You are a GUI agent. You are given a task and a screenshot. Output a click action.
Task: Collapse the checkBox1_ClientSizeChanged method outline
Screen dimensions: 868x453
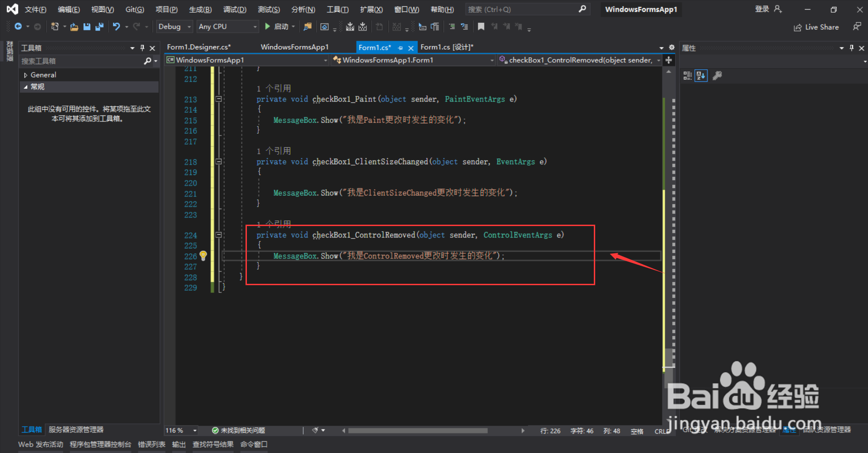pos(219,161)
